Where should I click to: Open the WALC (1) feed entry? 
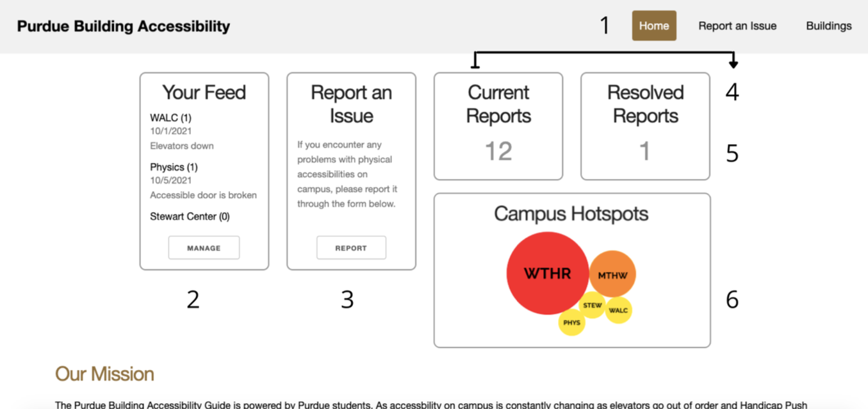(x=170, y=118)
